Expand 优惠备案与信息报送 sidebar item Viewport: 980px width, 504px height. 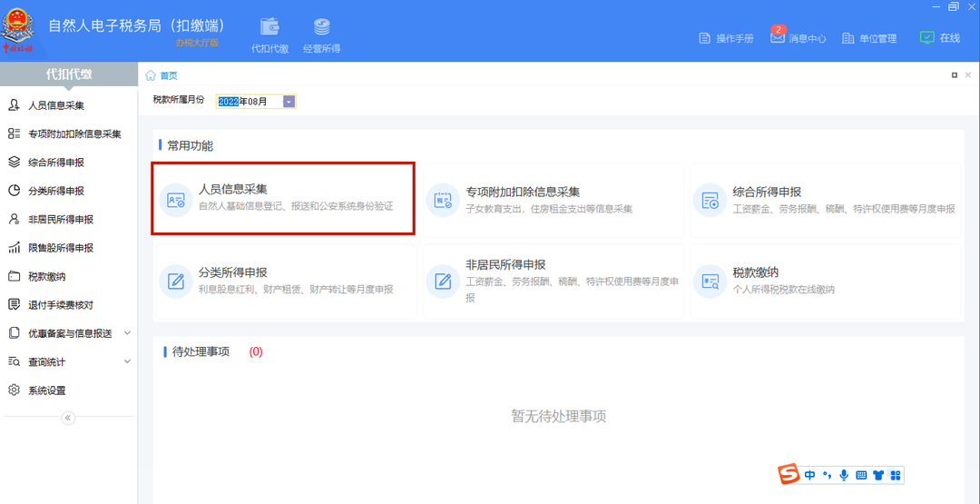[x=127, y=333]
